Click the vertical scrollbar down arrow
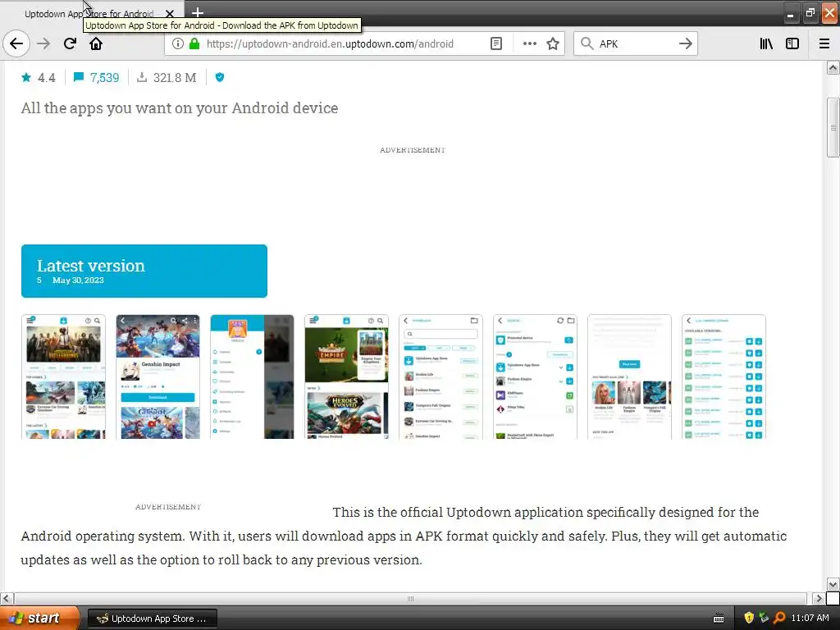 pyautogui.click(x=833, y=584)
